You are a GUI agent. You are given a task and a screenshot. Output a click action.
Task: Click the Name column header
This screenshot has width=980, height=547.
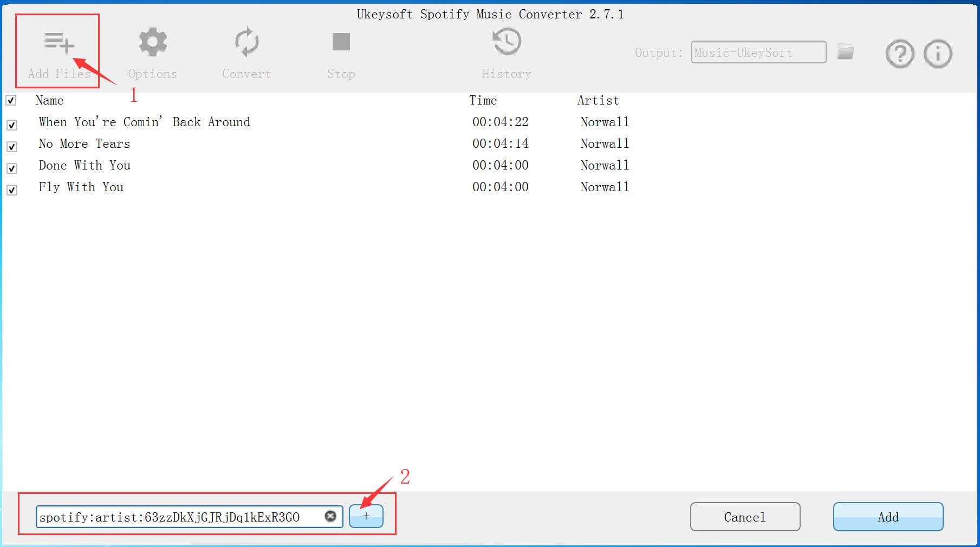click(x=49, y=100)
